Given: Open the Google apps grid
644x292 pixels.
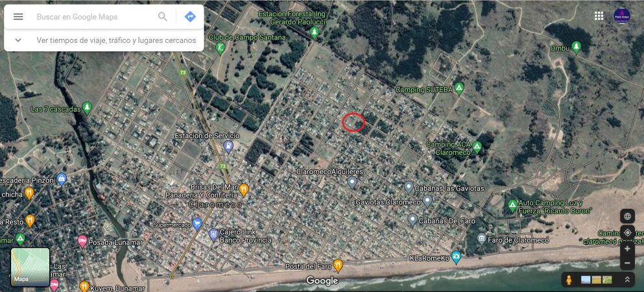Looking at the screenshot, I should (599, 16).
